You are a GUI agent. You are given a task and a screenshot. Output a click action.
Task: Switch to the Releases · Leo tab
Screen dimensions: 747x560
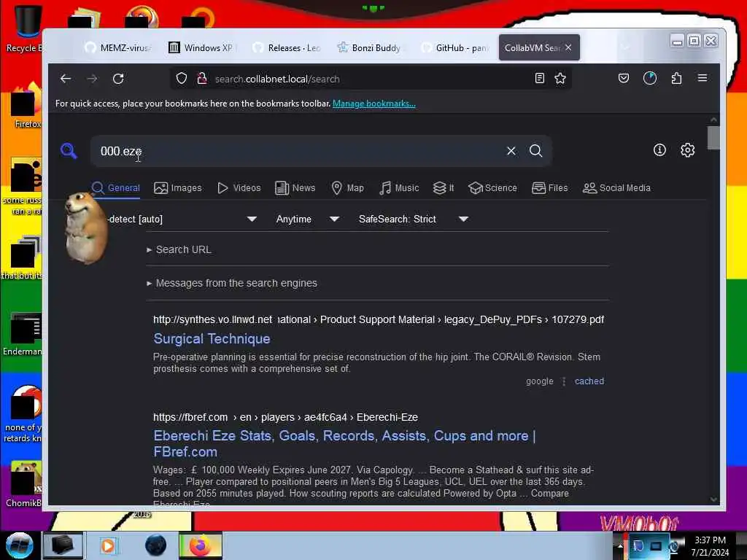tap(287, 47)
